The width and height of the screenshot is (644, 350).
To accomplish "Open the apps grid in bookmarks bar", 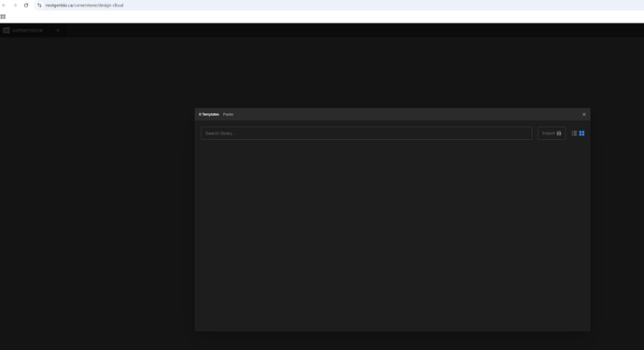I will click(x=3, y=17).
